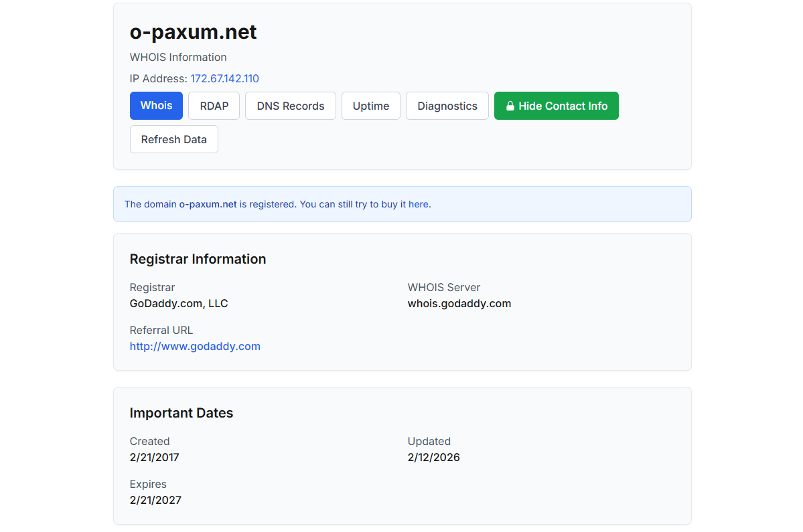Click the whois.godaddy.com server value
This screenshot has height=532, width=803.
[459, 303]
